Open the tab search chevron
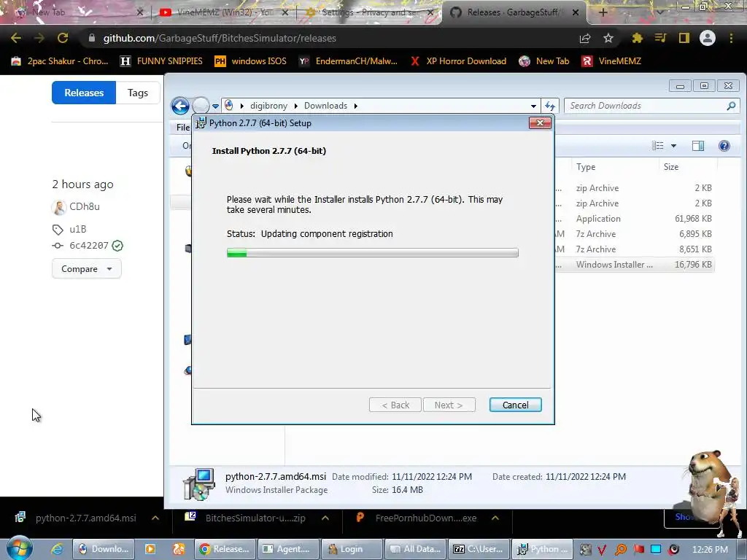The image size is (747, 560). click(x=659, y=12)
